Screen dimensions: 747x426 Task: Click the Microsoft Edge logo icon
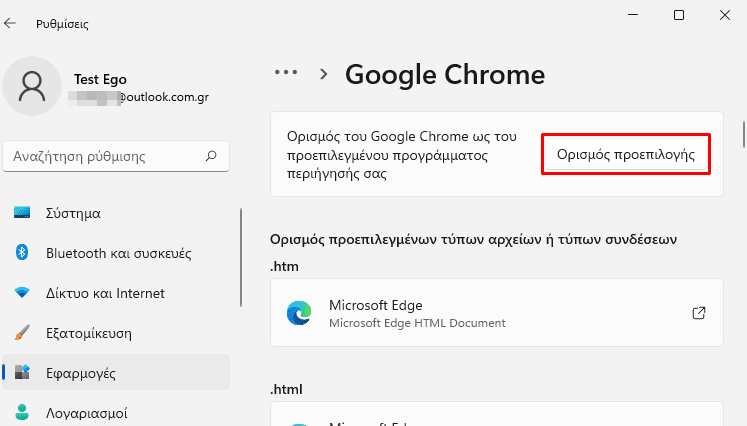click(x=299, y=313)
